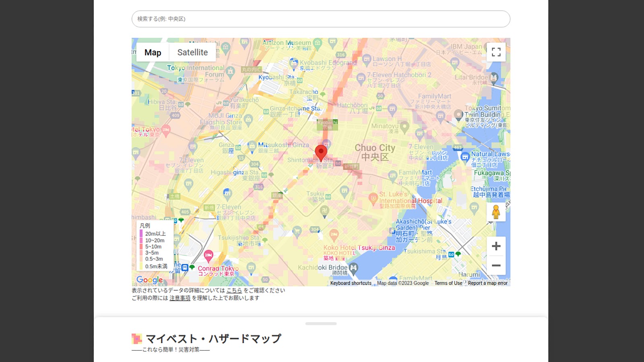Click the Tsukishima Sta. label
Image resolution: width=644 pixels, height=362 pixels.
[425, 254]
